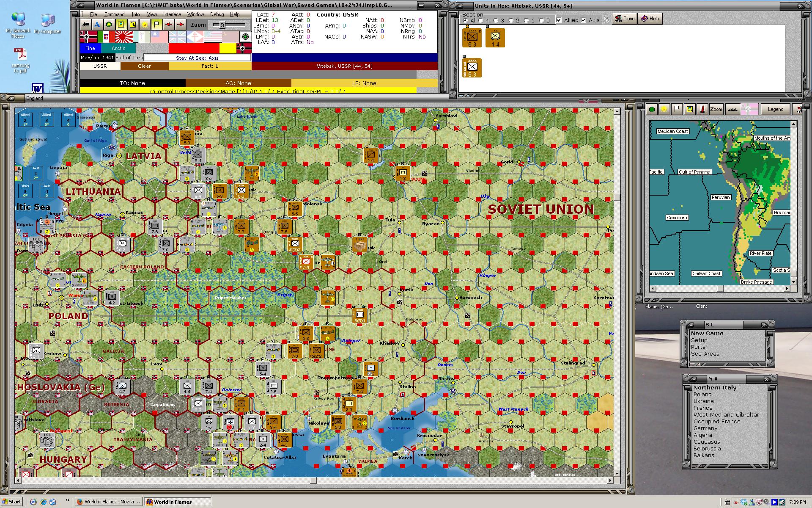The image size is (812, 508).
Task: Click the Arctic weather teal color box
Action: point(118,48)
